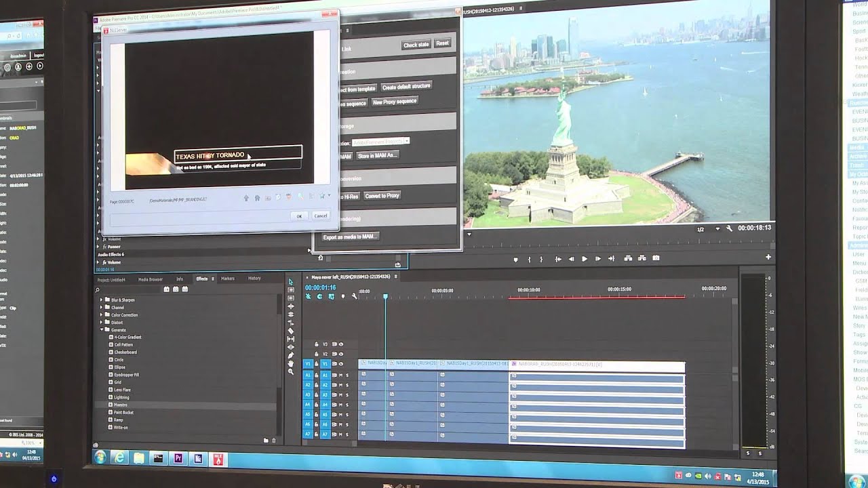Toggle track output eye for V3
Viewport: 868px width, 488px height.
[x=341, y=344]
